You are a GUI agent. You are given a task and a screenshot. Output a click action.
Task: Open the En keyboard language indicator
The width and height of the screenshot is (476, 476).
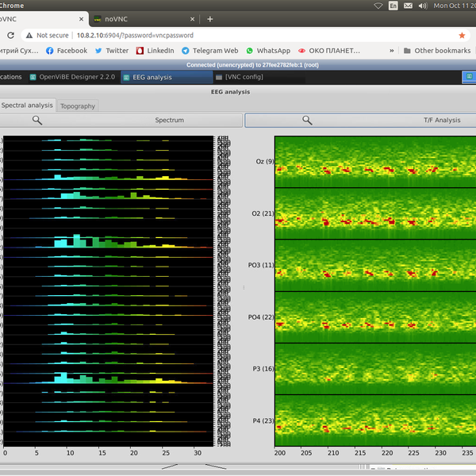393,6
